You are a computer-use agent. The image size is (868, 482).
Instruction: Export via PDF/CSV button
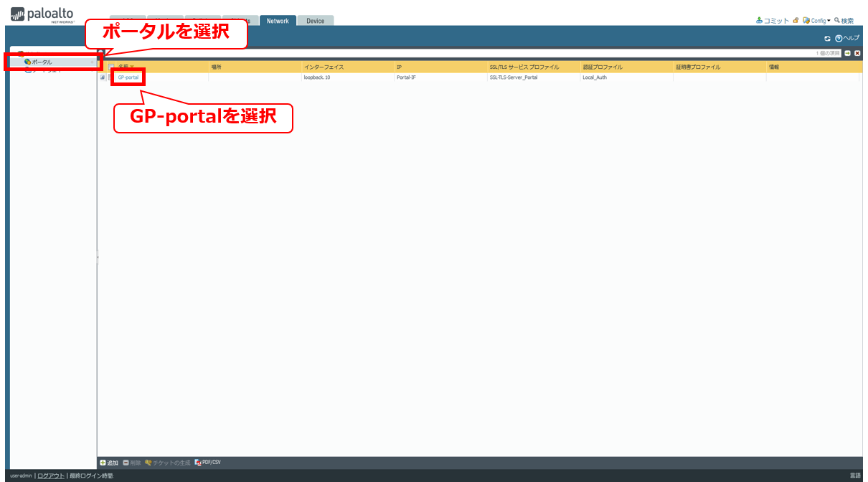[207, 463]
